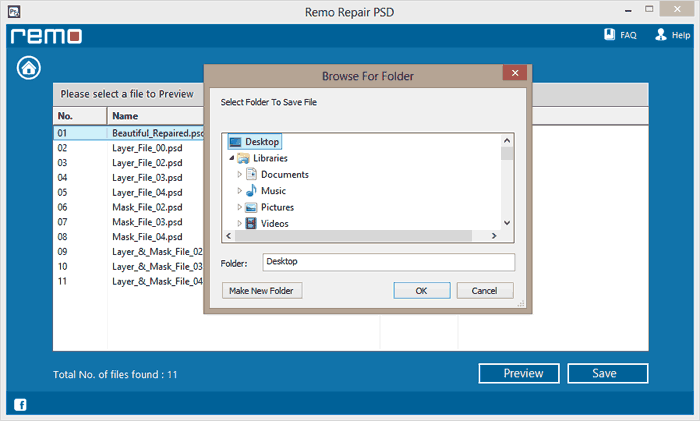Select Layer_&_Mask_File_03 row 10
This screenshot has width=700, height=421.
point(129,266)
